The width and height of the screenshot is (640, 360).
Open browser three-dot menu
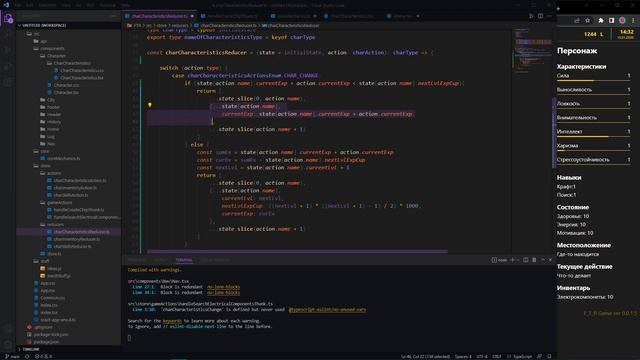(x=633, y=20)
